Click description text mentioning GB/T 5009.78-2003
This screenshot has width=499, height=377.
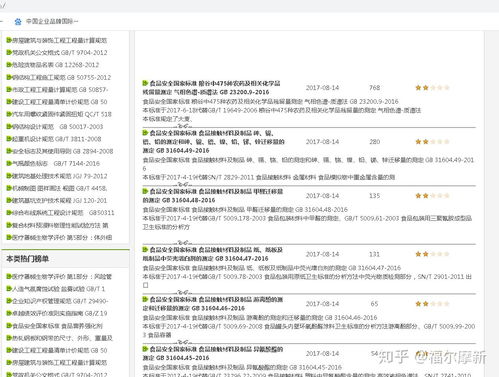click(307, 281)
